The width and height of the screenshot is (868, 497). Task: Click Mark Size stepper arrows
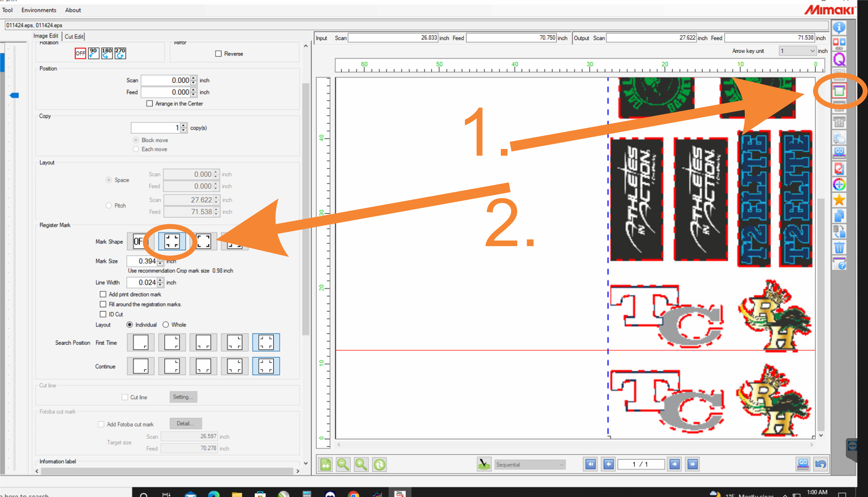160,261
